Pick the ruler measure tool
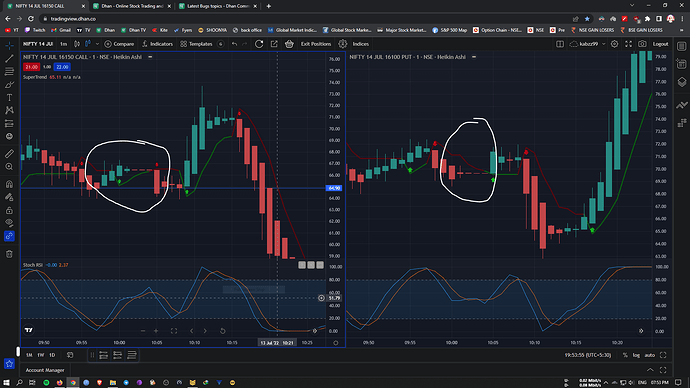The image size is (690, 388). 9,154
